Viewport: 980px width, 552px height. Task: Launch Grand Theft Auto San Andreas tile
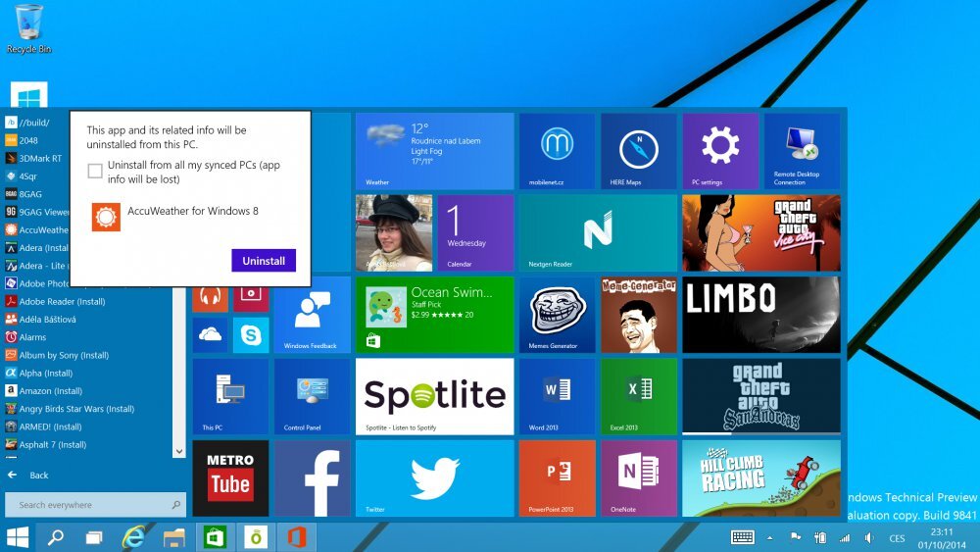761,396
